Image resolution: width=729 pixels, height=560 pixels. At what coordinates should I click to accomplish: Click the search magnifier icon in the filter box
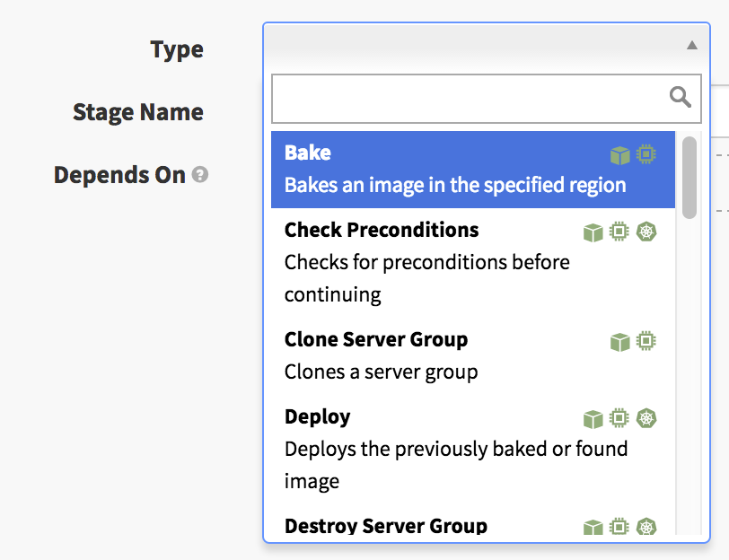[681, 98]
